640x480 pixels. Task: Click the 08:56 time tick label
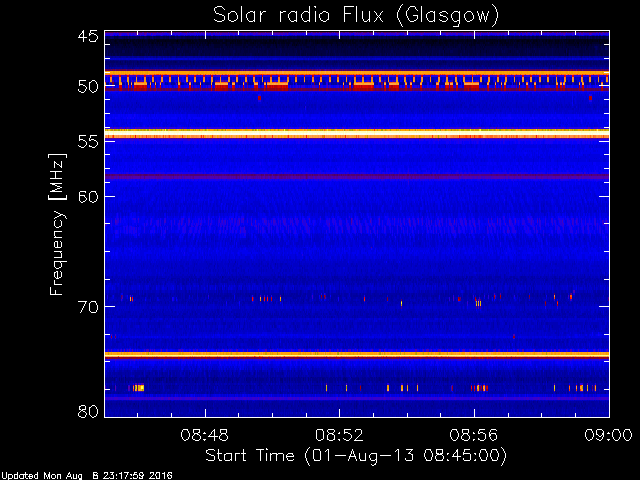[474, 435]
